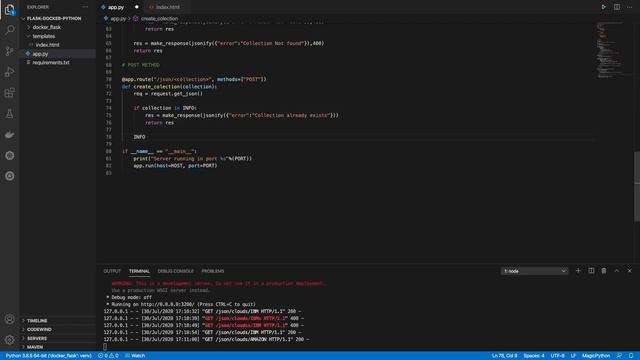Click the 'app.run(host=HOST, port=PORT)' line
The width and height of the screenshot is (640, 360).
pyautogui.click(x=175, y=166)
